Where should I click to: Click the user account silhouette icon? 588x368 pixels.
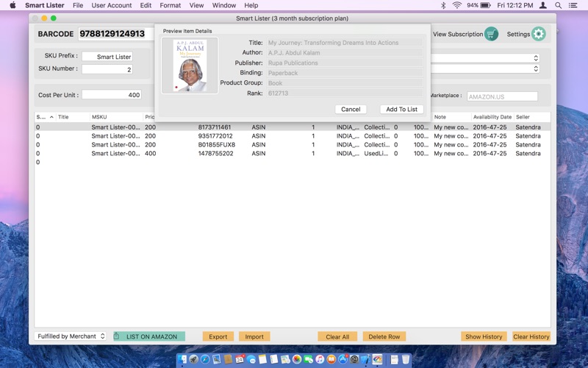[x=542, y=5]
